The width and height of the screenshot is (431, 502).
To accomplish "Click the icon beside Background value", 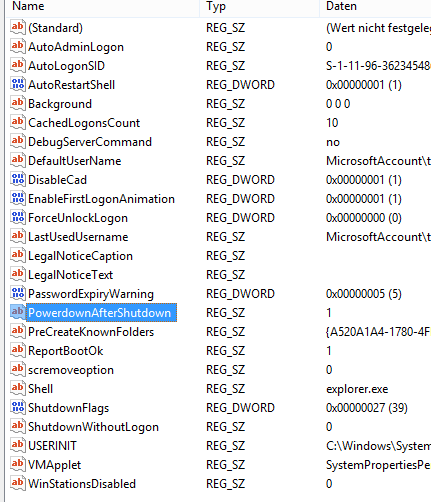I will pyautogui.click(x=18, y=103).
